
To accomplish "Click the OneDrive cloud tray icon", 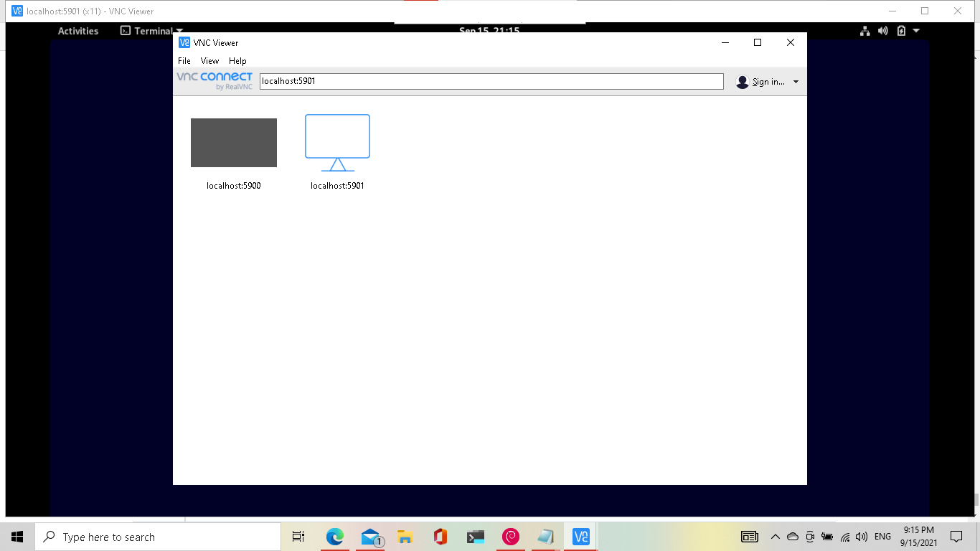I will click(x=791, y=536).
